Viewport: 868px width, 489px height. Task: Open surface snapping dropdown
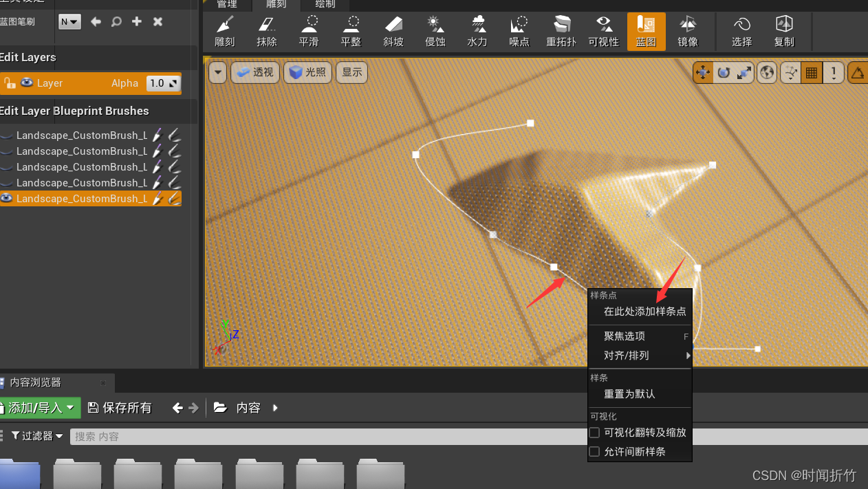pyautogui.click(x=790, y=72)
